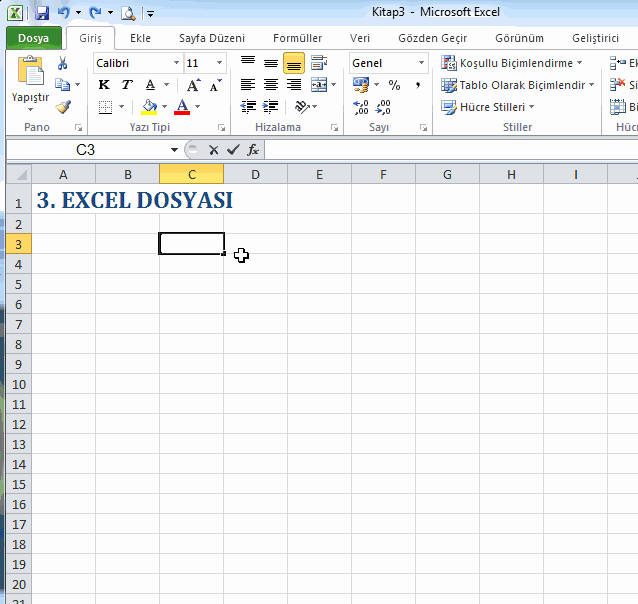
Task: Customize Quick Access Toolbar dropdown
Action: click(151, 14)
